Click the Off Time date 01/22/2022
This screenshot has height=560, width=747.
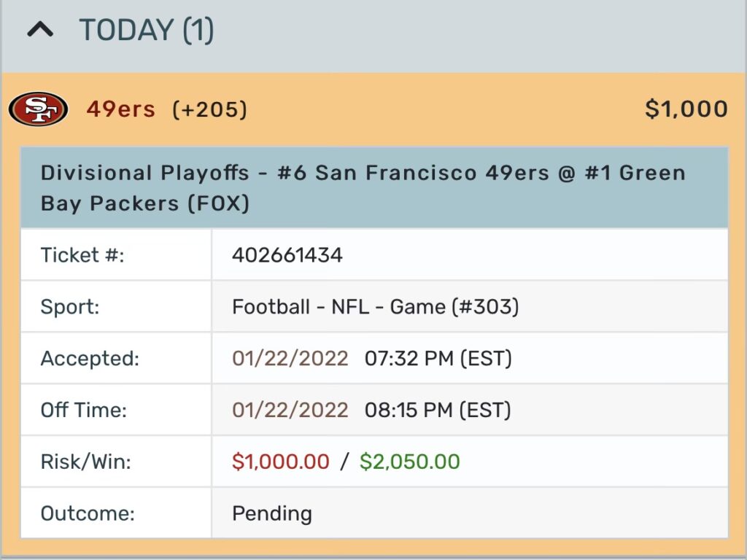coord(290,411)
